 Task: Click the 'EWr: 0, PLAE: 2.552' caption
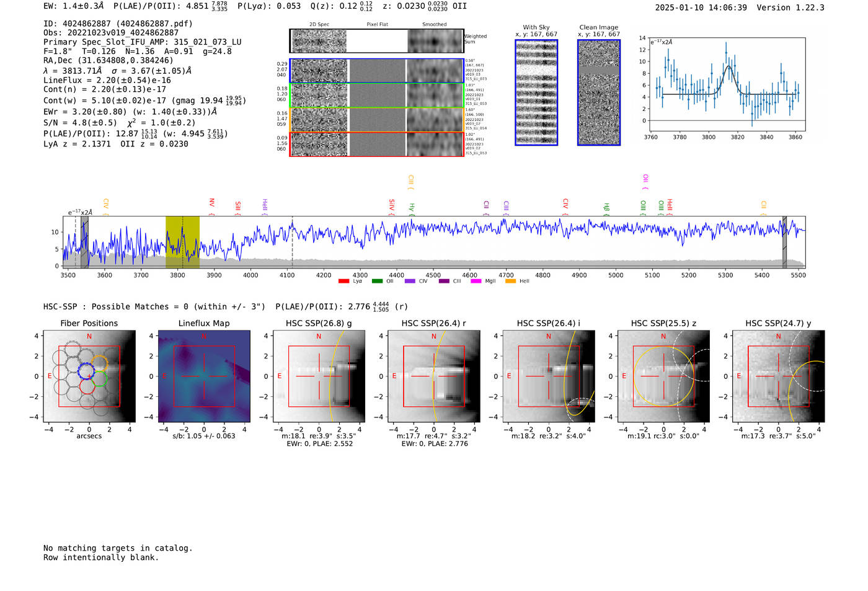pos(319,444)
